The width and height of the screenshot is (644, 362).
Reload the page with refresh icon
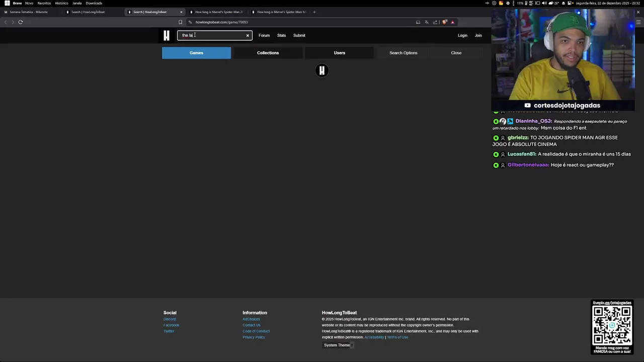pos(21,22)
